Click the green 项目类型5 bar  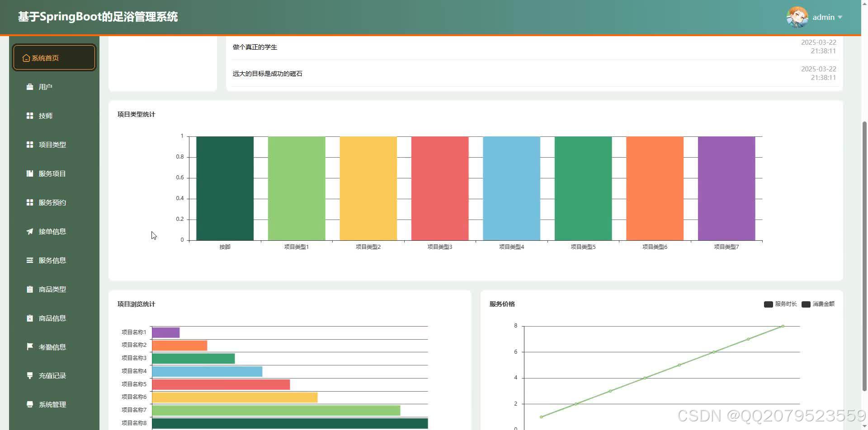(x=583, y=188)
